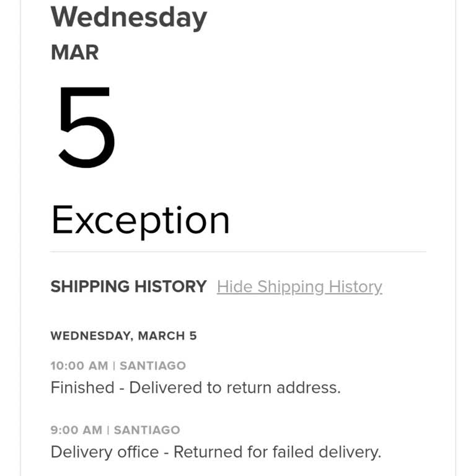The height and width of the screenshot is (476, 476).
Task: Click the 9:00 AM timestamp
Action: pos(76,430)
